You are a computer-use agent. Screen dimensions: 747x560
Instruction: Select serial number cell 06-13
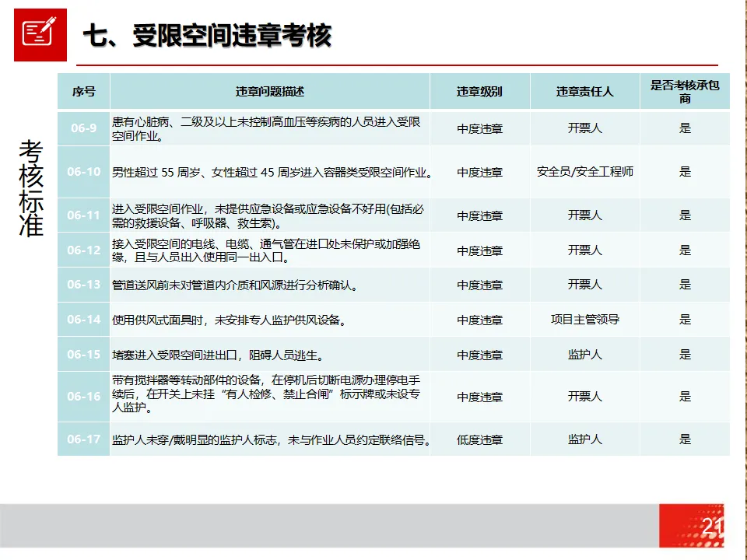(84, 285)
